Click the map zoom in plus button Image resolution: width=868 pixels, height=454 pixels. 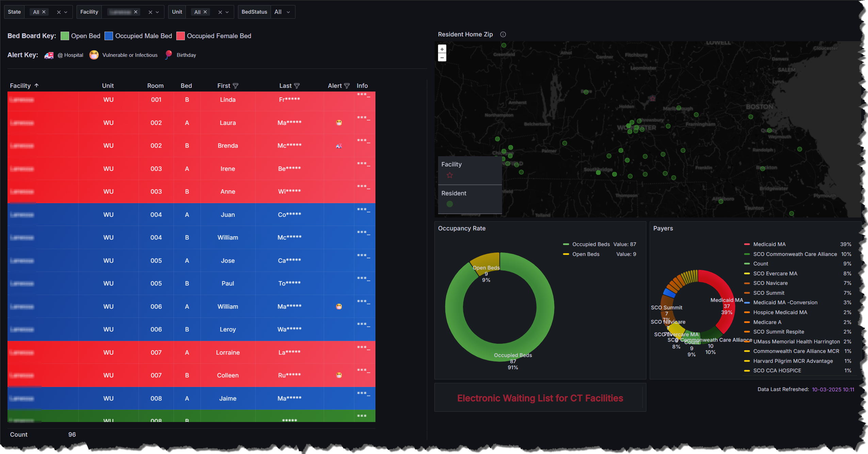click(x=442, y=49)
